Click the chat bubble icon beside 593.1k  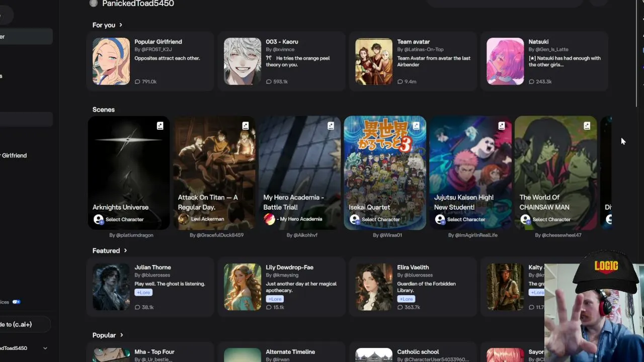[x=269, y=81]
